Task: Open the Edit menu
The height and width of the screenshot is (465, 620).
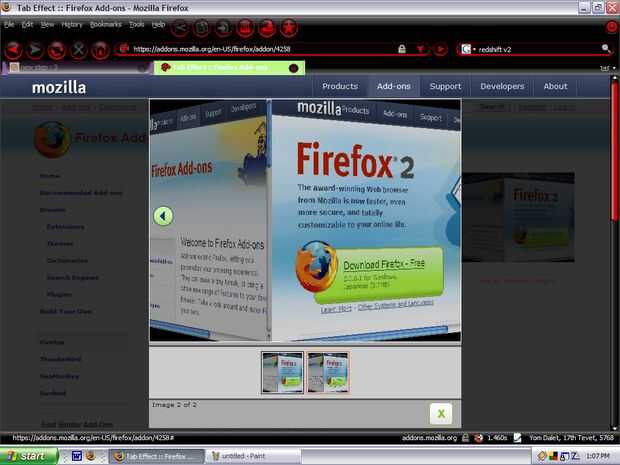Action: [27, 25]
